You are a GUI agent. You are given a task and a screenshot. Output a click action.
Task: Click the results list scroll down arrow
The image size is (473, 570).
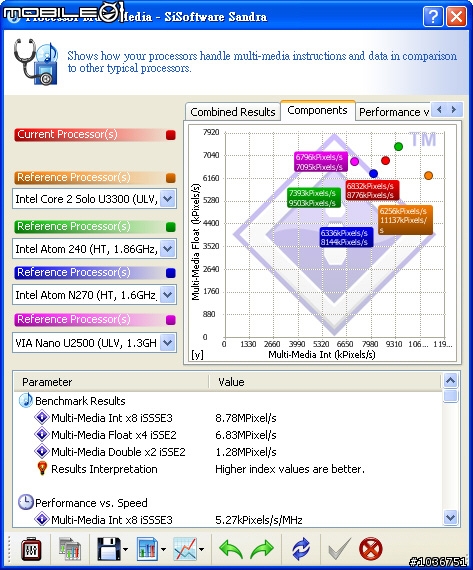(x=451, y=517)
